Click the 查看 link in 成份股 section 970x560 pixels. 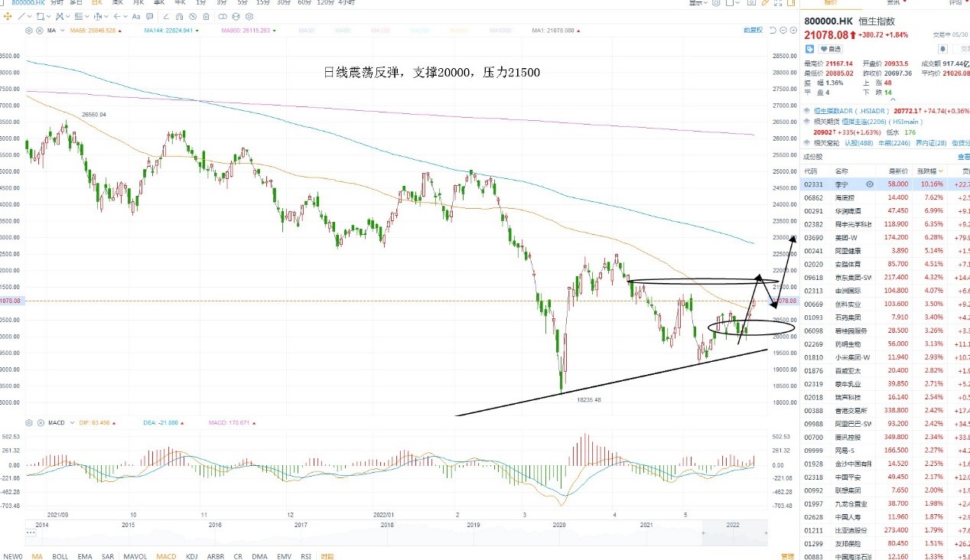click(x=963, y=157)
